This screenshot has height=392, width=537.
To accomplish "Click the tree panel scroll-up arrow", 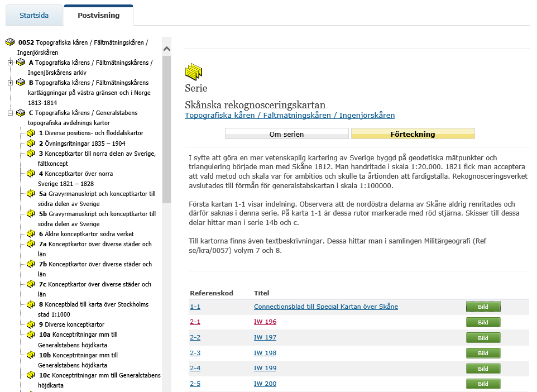I will pyautogui.click(x=167, y=49).
